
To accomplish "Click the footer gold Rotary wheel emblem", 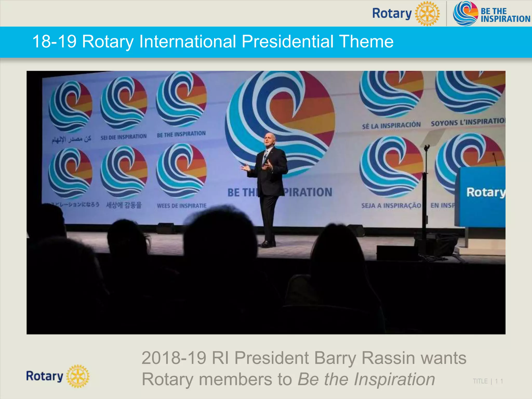I will tap(78, 376).
